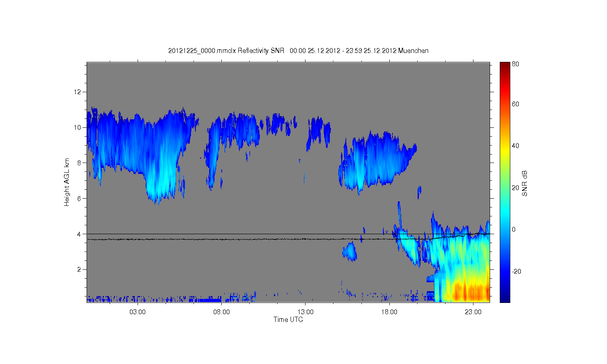Click the height tick label '2'
This screenshot has width=607, height=364.
pyautogui.click(x=80, y=269)
